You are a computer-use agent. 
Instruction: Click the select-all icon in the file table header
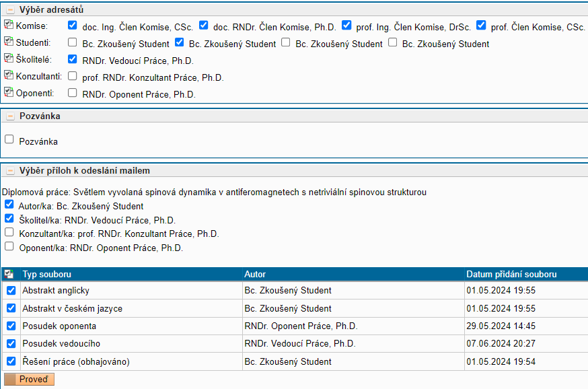click(x=9, y=275)
